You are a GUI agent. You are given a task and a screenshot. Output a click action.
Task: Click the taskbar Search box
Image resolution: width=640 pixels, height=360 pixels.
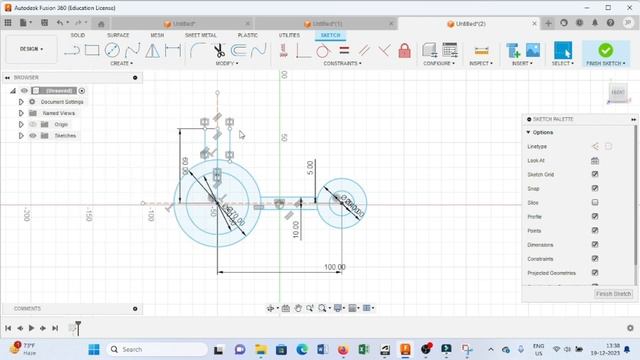157,349
